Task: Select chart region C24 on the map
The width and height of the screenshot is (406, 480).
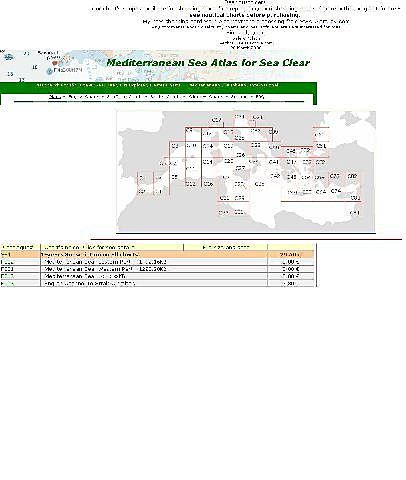Action: pyautogui.click(x=207, y=162)
